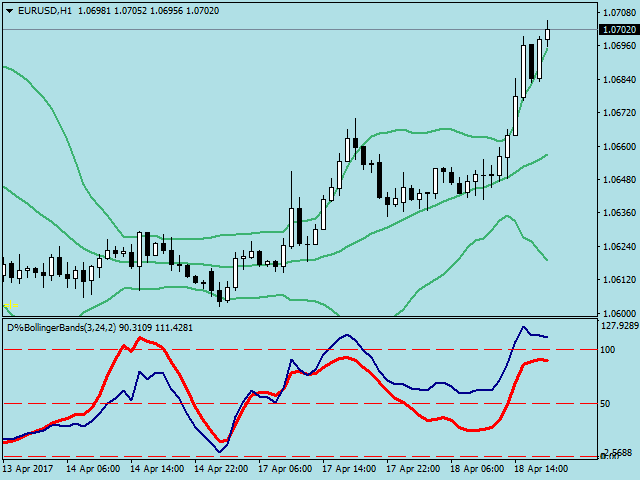
Task: Click the latest candlestick at the far right
Action: click(x=547, y=34)
